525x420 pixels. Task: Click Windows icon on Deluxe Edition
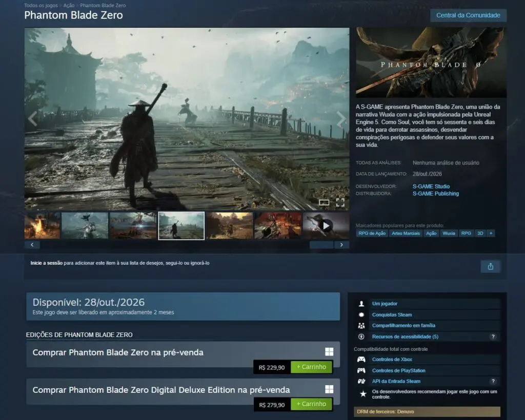(329, 389)
